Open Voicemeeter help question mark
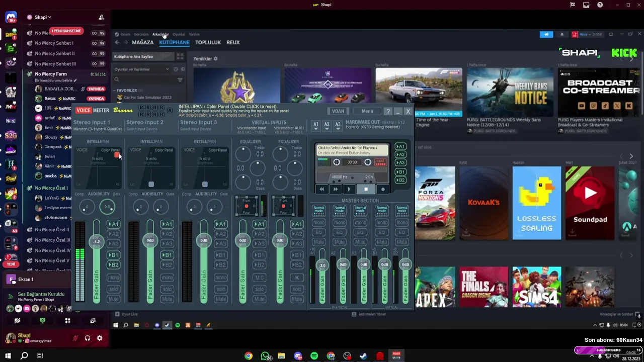 coord(388,111)
